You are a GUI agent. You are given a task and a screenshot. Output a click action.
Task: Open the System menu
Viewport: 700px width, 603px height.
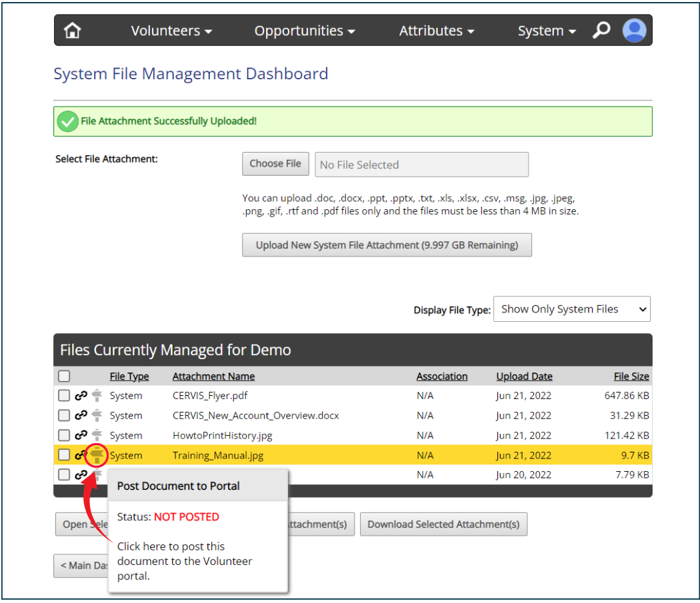[547, 31]
